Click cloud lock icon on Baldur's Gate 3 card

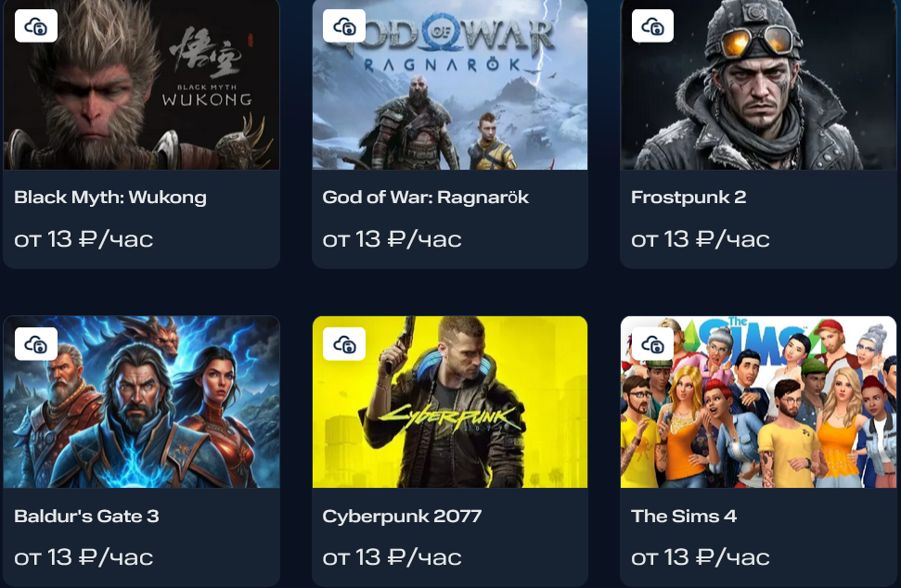tap(36, 344)
